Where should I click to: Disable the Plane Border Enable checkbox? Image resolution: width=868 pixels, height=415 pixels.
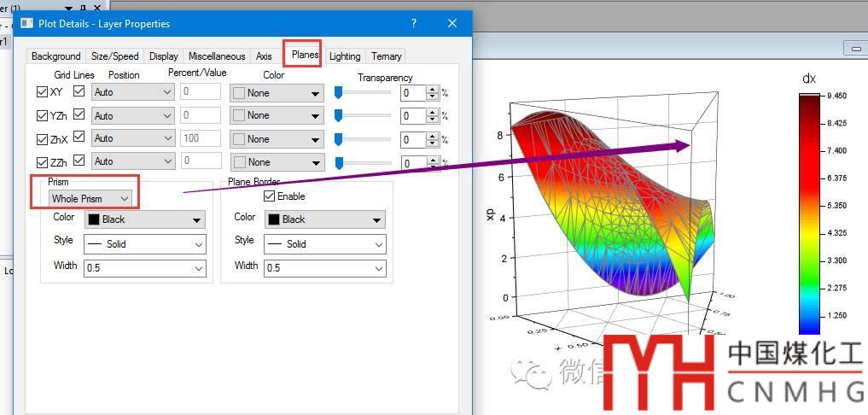point(270,196)
